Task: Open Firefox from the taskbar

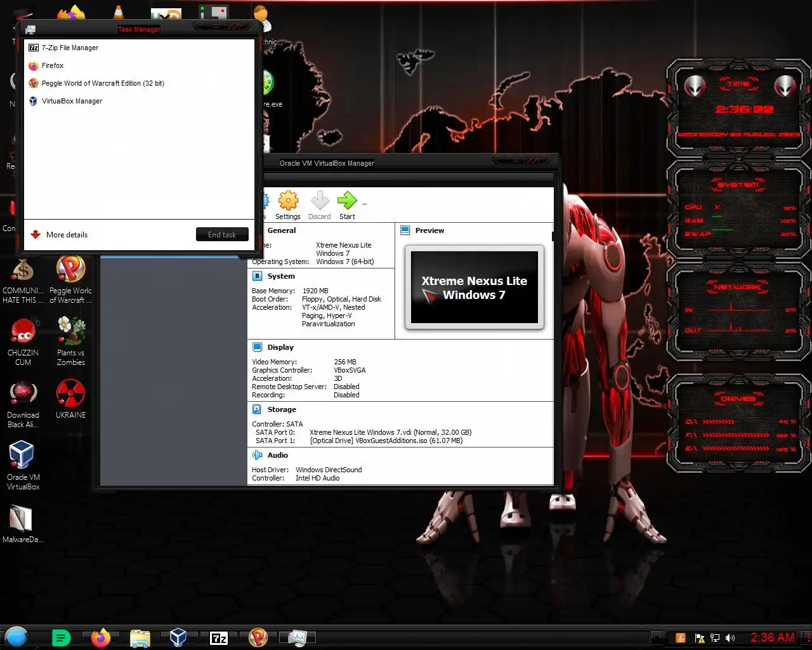Action: (x=100, y=637)
